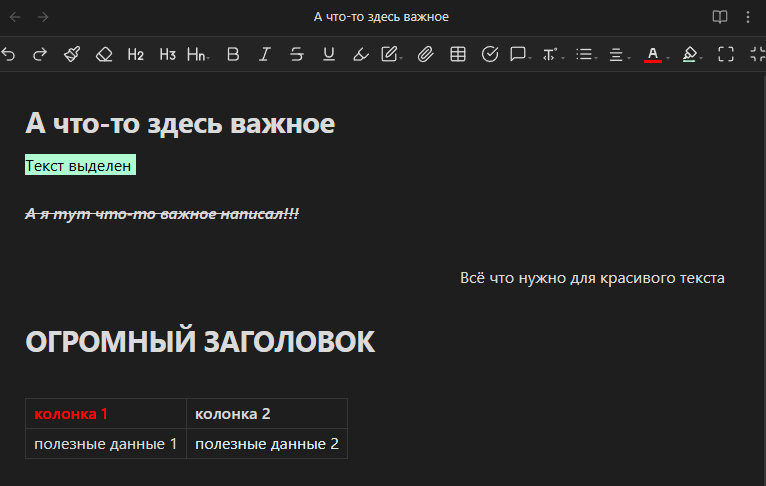Click the Undo arrow icon
Viewport: 766px width, 486px height.
[x=8, y=54]
